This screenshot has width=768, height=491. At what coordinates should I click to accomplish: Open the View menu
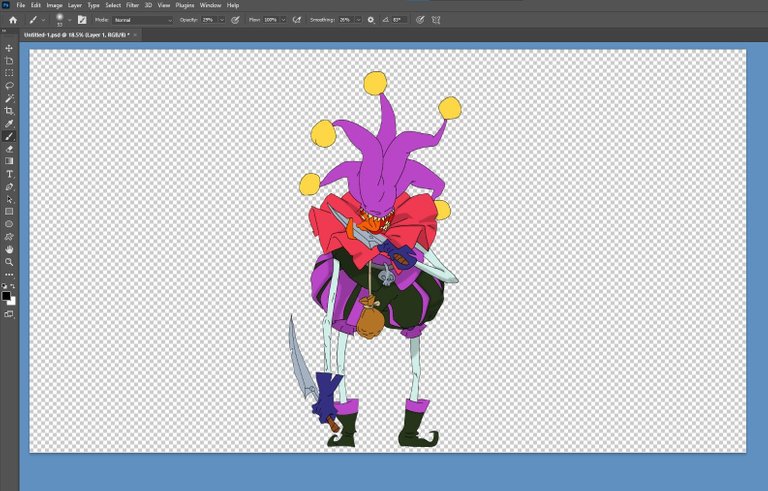[x=164, y=5]
